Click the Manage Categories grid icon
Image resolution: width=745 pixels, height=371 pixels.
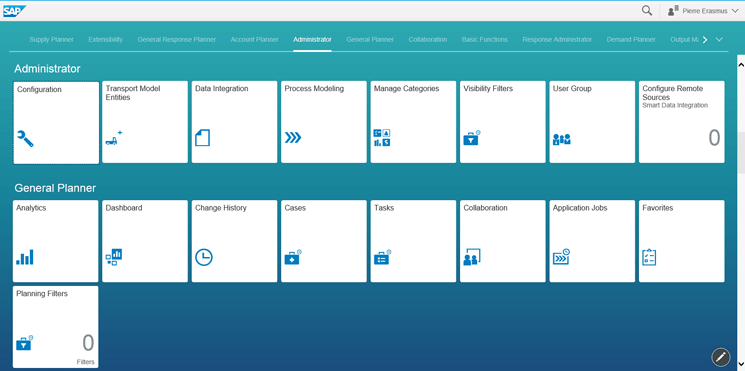[382, 137]
